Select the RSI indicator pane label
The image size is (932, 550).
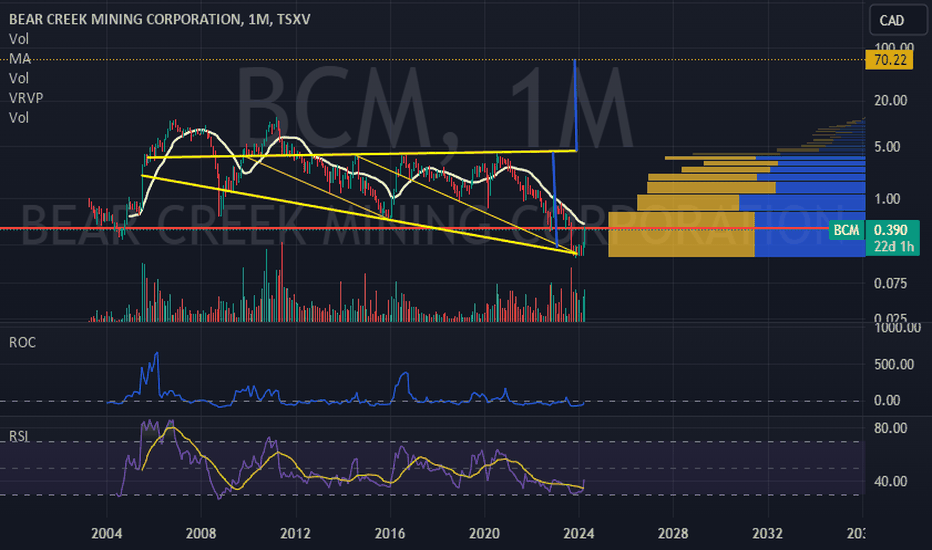[18, 436]
